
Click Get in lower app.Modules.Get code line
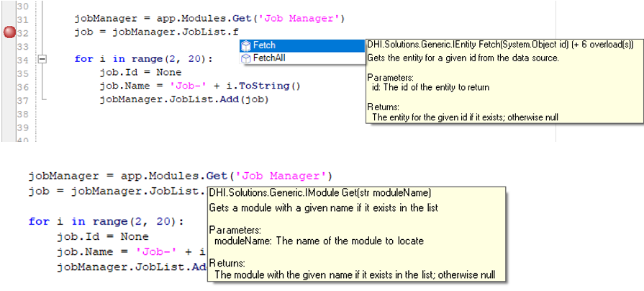point(217,176)
